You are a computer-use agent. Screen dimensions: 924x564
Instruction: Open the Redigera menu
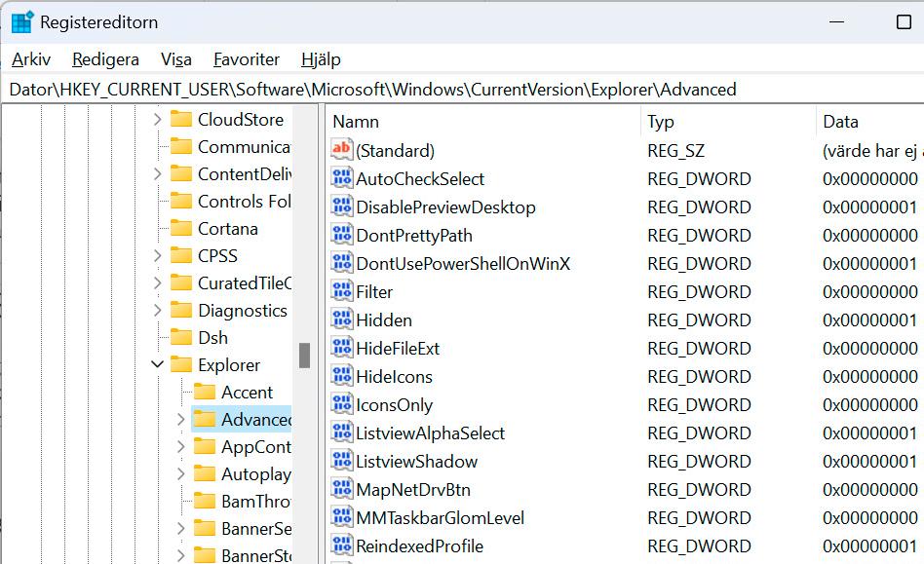(105, 59)
